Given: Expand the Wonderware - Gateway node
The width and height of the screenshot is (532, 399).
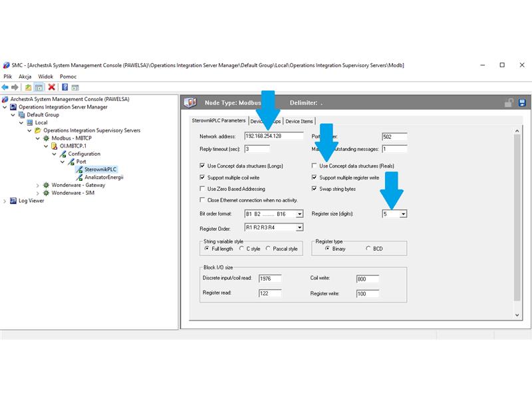Looking at the screenshot, I should [38, 186].
